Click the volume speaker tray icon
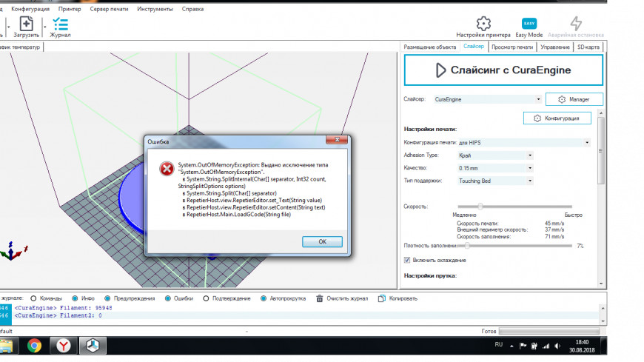The height and width of the screenshot is (362, 644). (x=557, y=346)
